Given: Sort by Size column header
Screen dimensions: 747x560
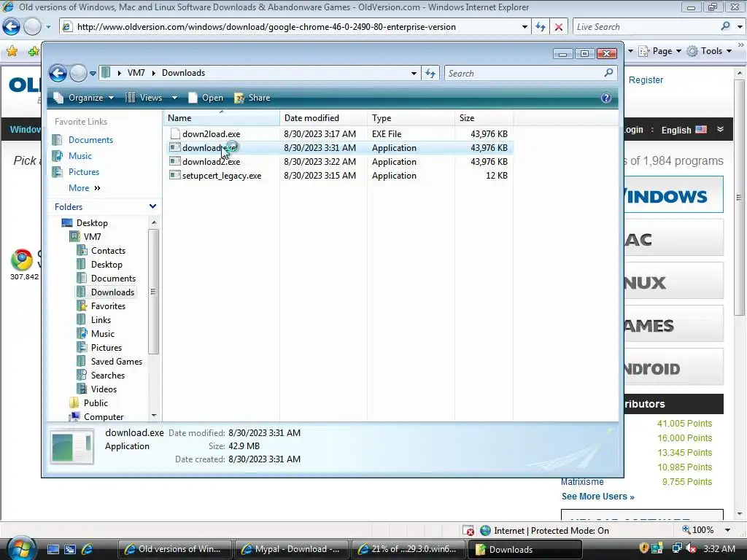Looking at the screenshot, I should point(484,118).
